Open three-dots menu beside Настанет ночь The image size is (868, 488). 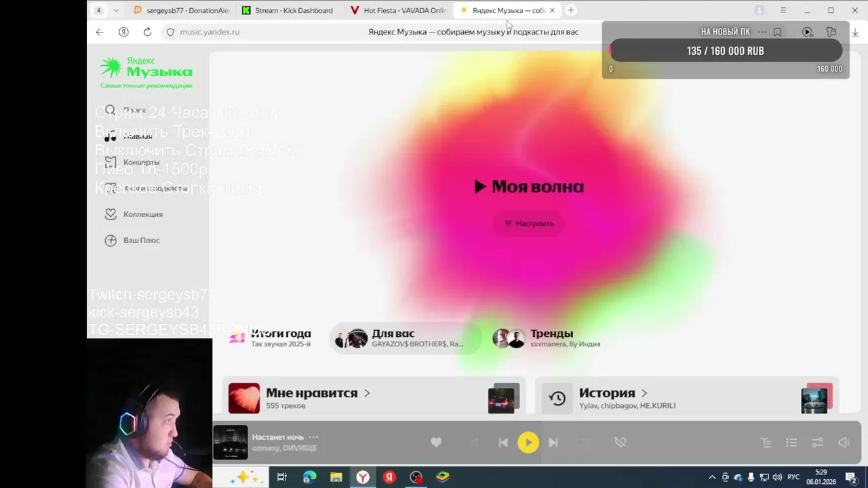tap(313, 437)
